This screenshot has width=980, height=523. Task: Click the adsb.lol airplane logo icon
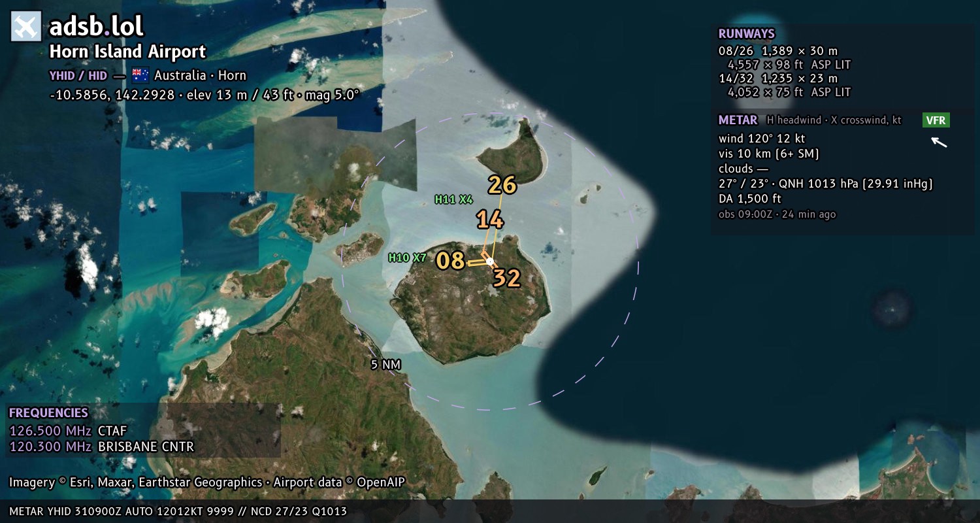(x=26, y=27)
